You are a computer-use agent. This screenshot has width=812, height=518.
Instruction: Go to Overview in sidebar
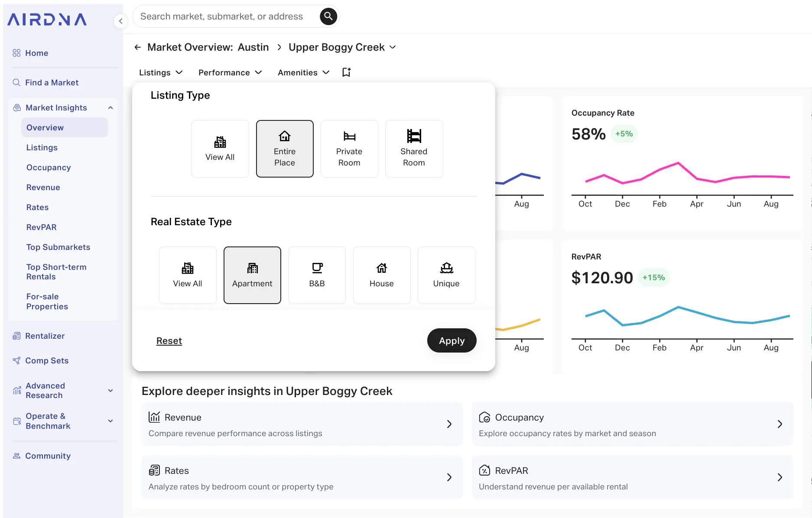pyautogui.click(x=65, y=127)
